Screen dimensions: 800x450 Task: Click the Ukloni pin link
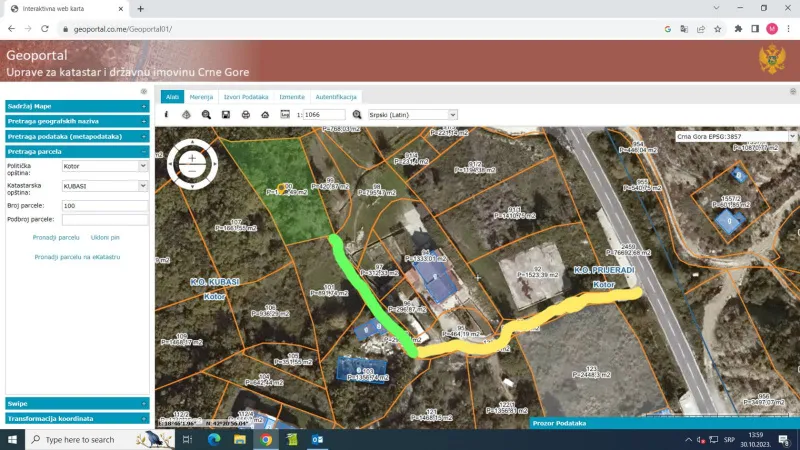pos(105,238)
